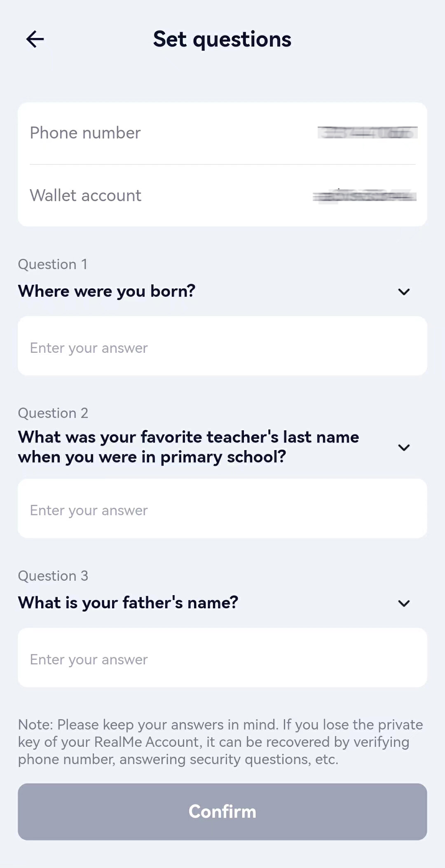
Task: Tap the favorite teacher's last name question
Action: (188, 447)
